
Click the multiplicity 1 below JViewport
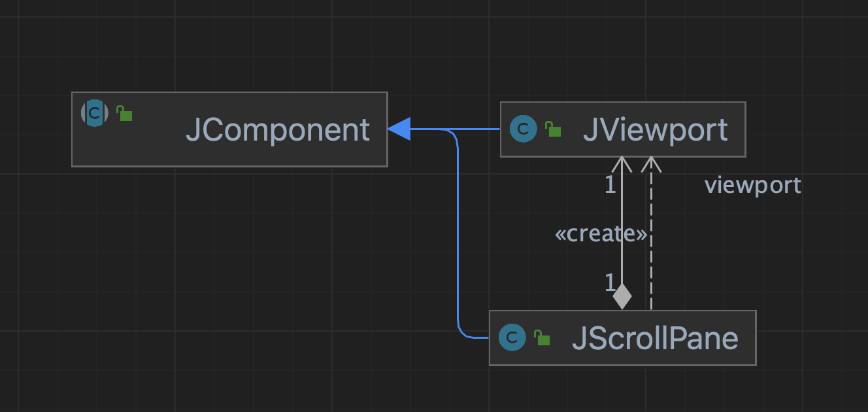tap(610, 186)
